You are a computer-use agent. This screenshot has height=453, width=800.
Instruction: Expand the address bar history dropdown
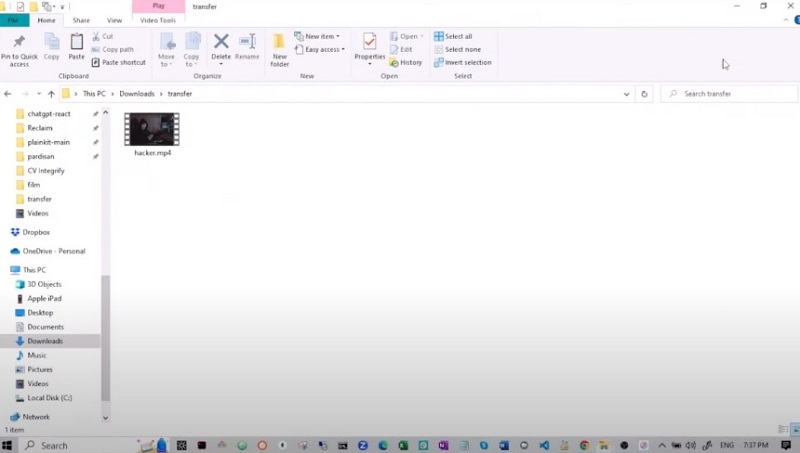coord(627,94)
